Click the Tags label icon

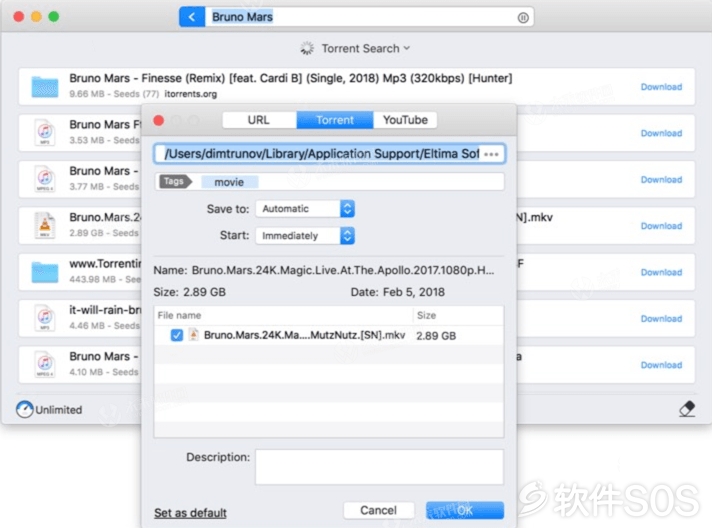pos(175,182)
